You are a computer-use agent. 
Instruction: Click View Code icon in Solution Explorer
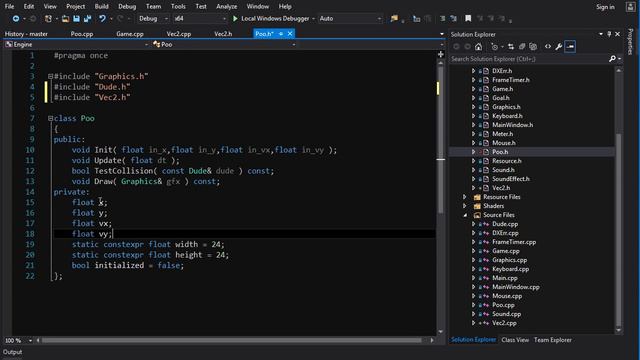[548, 47]
